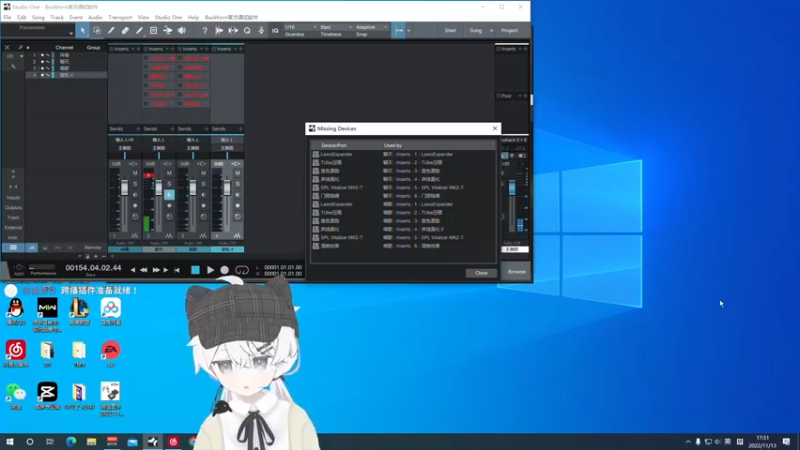This screenshot has width=800, height=450.
Task: Open Inserts dropdown arrow on channel 1
Action: (133, 49)
